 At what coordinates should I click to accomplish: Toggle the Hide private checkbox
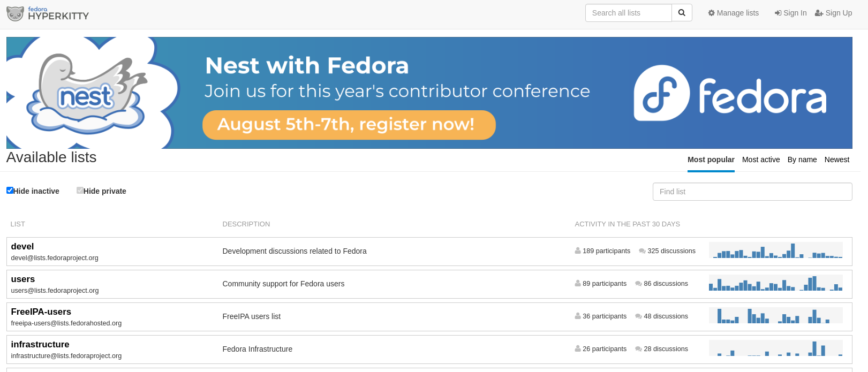pos(80,190)
